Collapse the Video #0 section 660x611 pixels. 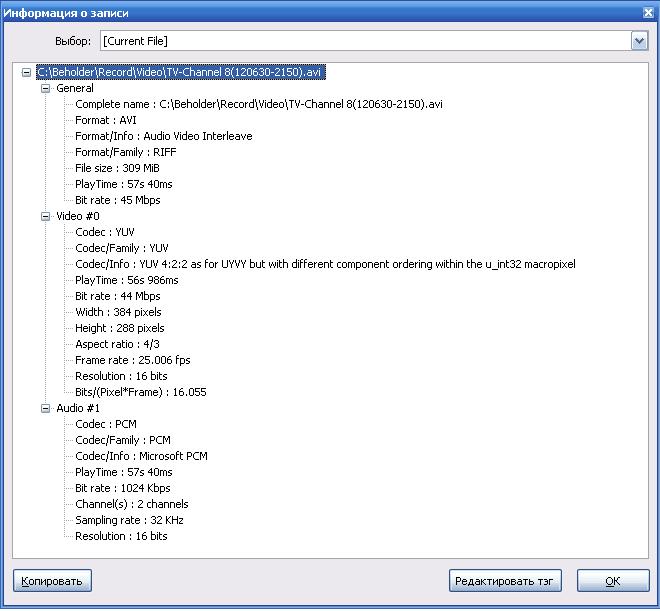tap(45, 216)
